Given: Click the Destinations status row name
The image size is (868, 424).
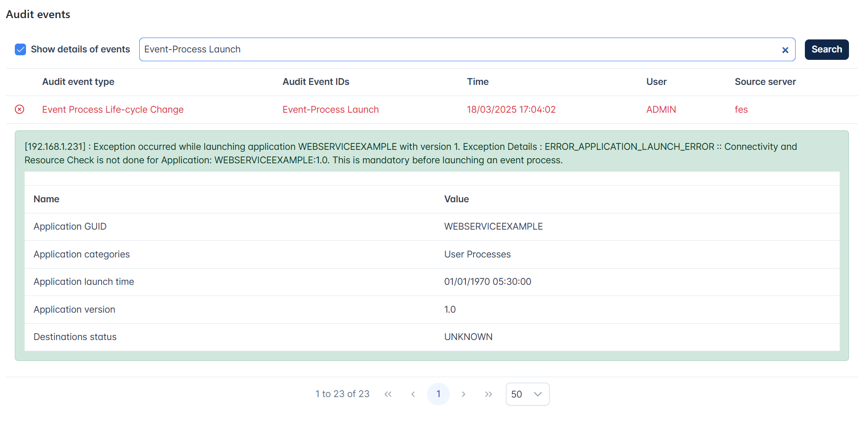Looking at the screenshot, I should (75, 337).
